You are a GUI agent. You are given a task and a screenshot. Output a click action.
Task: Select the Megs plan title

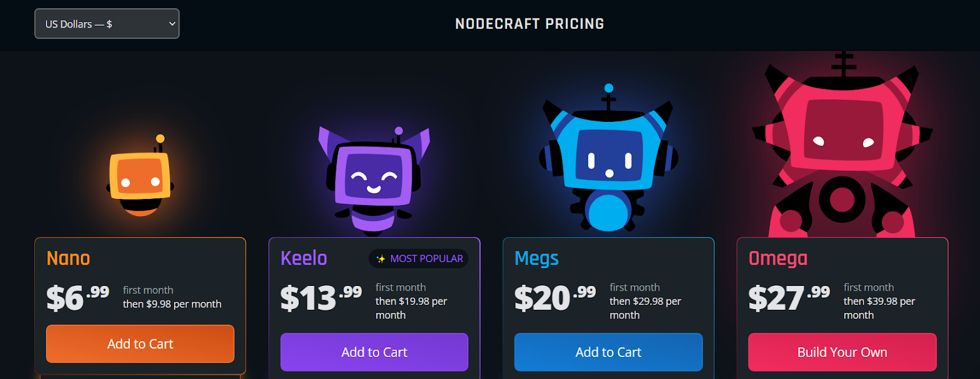coord(537,259)
